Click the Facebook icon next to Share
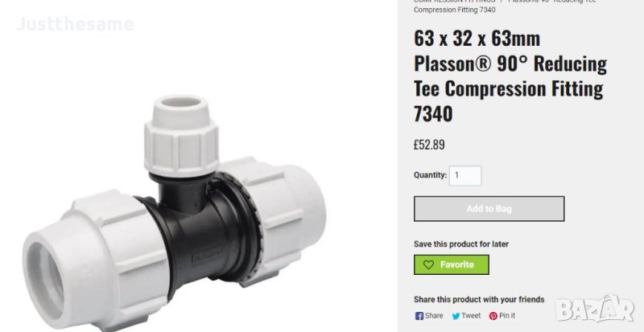The height and width of the screenshot is (332, 644). point(419,316)
